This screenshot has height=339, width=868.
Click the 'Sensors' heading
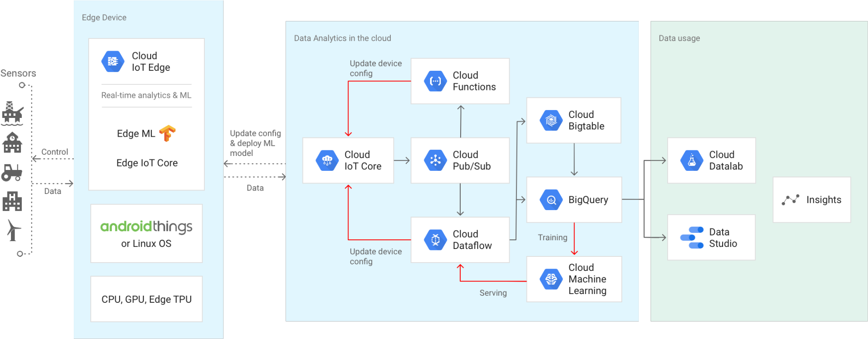coord(18,73)
